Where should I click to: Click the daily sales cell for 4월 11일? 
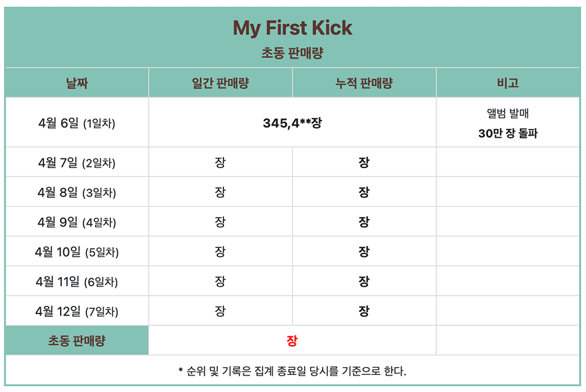pyautogui.click(x=220, y=282)
